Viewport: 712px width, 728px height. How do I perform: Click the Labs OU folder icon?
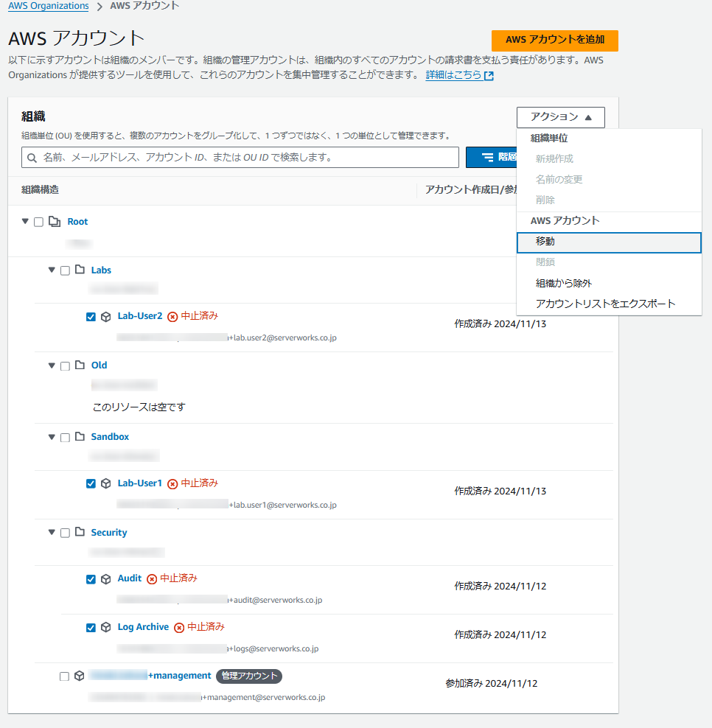[x=80, y=270]
